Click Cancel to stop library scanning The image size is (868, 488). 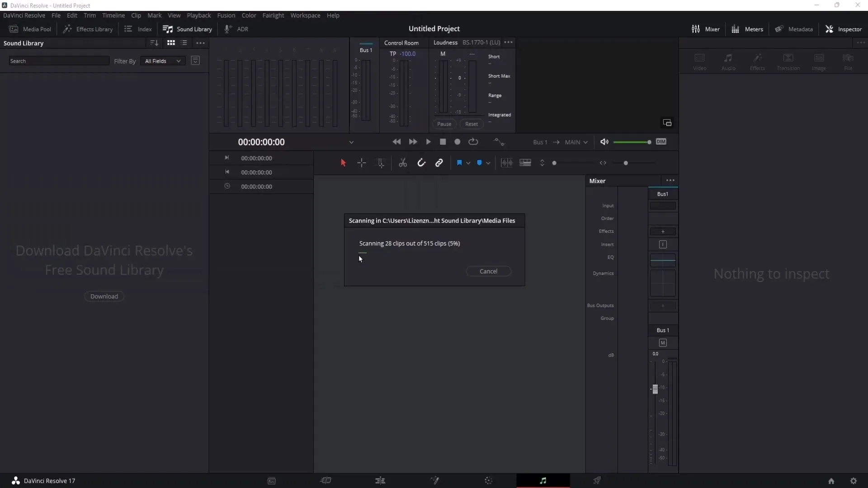(x=488, y=271)
